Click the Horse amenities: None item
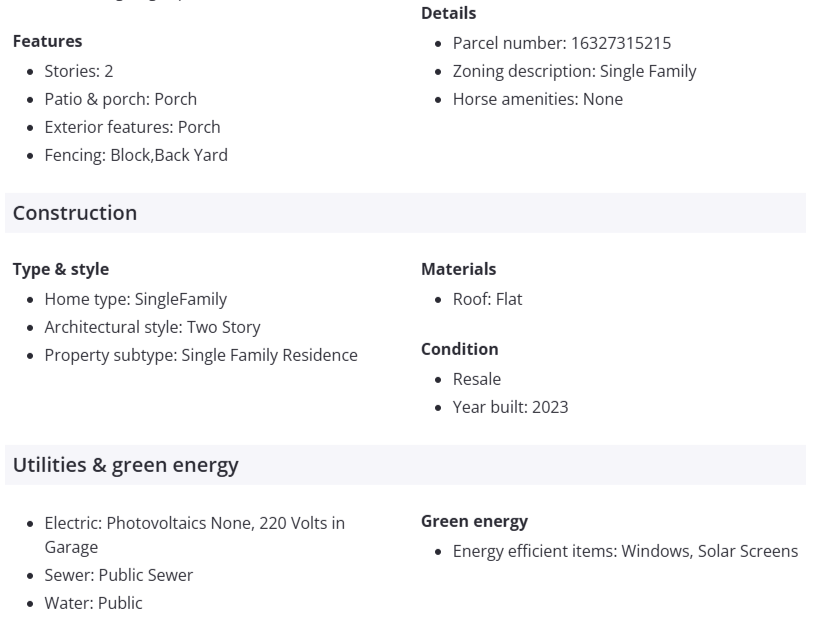The image size is (823, 619). [537, 99]
